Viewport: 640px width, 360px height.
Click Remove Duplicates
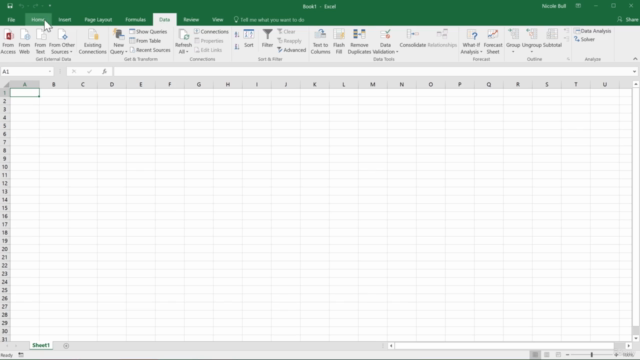pyautogui.click(x=359, y=42)
